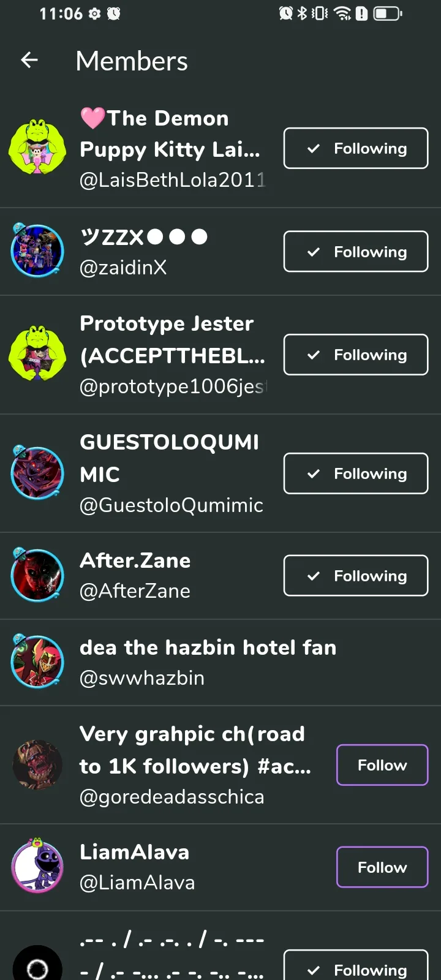This screenshot has height=980, width=441.
Task: Toggle Following for GuestoloQumimic
Action: (x=356, y=473)
